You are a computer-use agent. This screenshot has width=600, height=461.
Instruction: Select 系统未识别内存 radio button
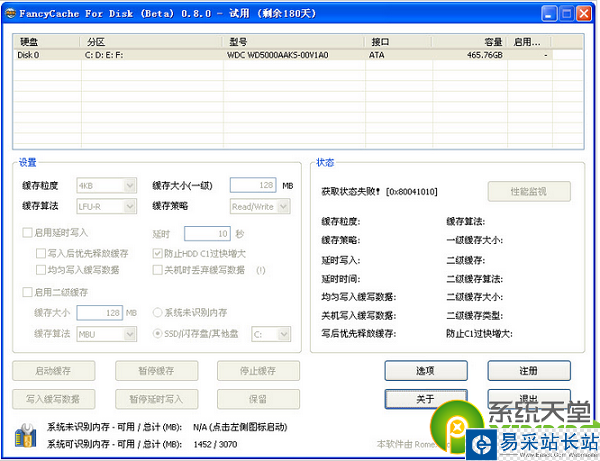[157, 313]
